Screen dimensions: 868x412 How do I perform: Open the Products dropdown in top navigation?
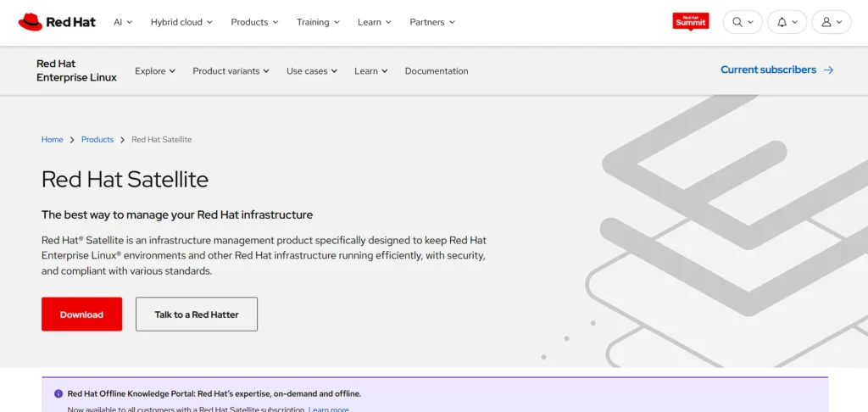[x=254, y=22]
